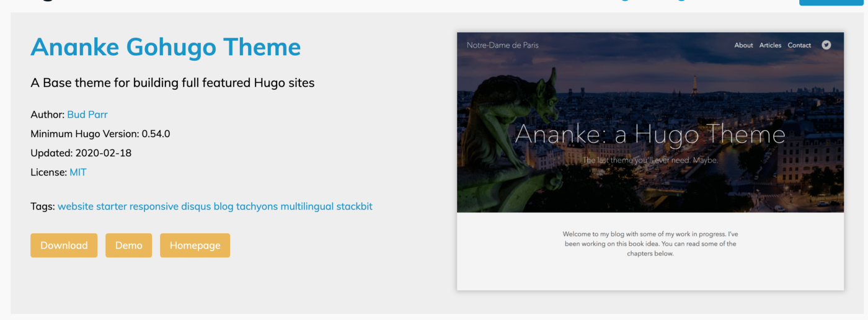Click the theme description about full featured Hugo sites
This screenshot has width=868, height=320.
172,82
